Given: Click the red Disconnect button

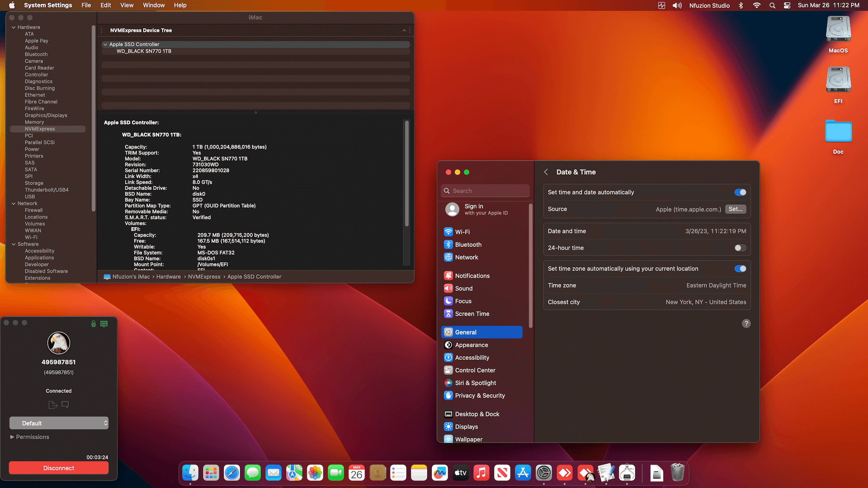Looking at the screenshot, I should point(59,468).
